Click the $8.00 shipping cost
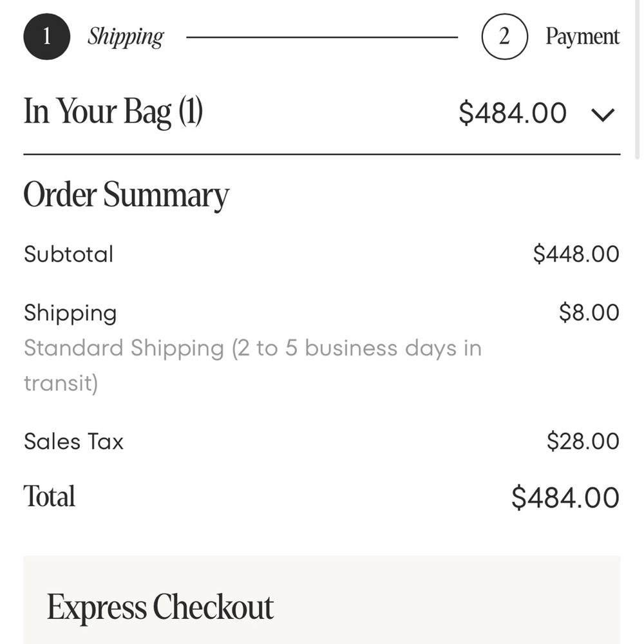Image resolution: width=644 pixels, height=644 pixels. (x=589, y=313)
